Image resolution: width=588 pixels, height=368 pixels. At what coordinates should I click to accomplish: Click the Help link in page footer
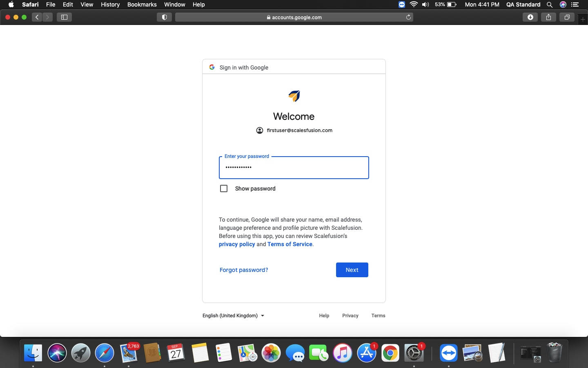324,316
